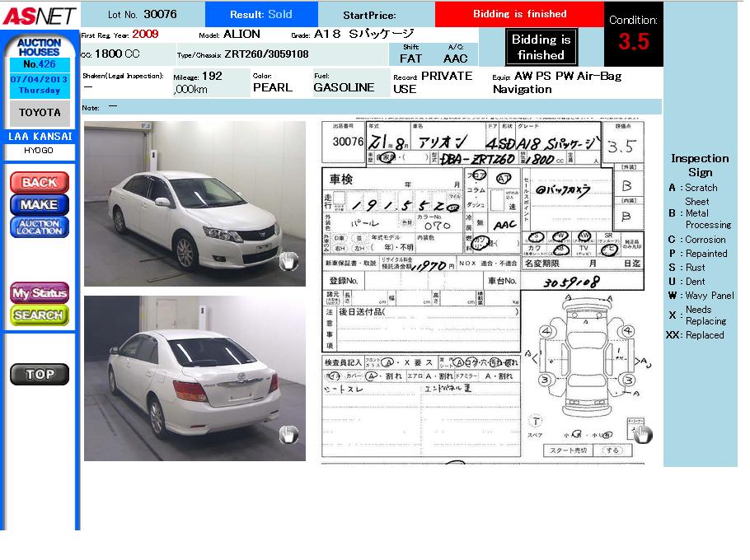
Task: Open the Auction Location button
Action: point(40,227)
